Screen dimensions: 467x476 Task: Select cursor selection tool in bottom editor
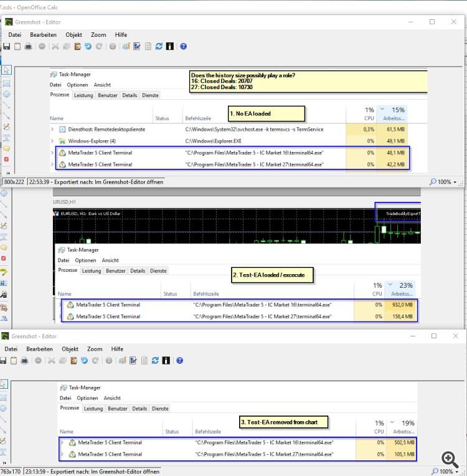point(3,384)
